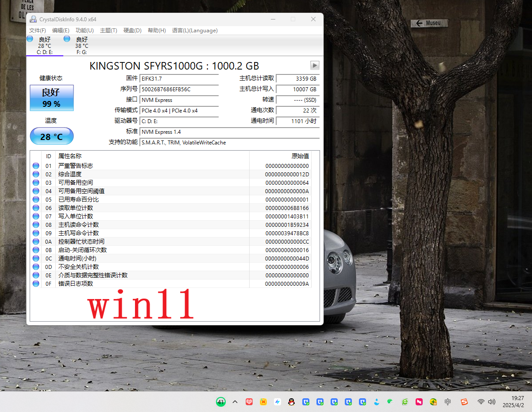532x412 pixels.
Task: Open the 文件(F) menu
Action: pos(38,31)
